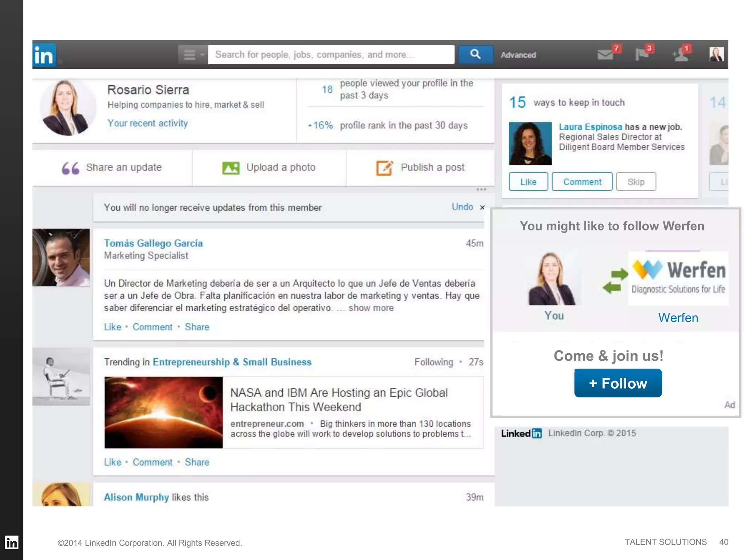The image size is (747, 560).
Task: Comment on the NASA and IBM article
Action: 152,462
